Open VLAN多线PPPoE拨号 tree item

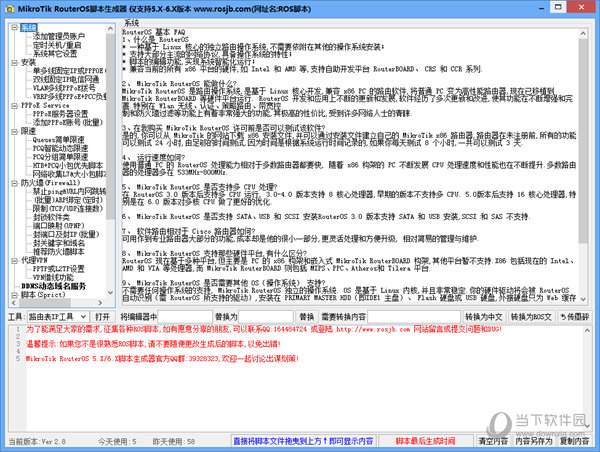pos(64,88)
